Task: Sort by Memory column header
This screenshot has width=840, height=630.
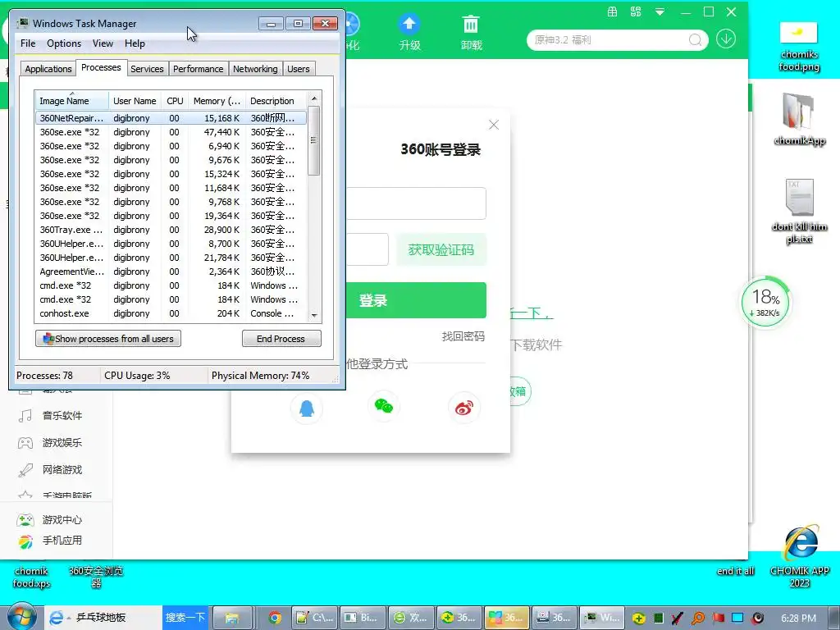Action: click(x=217, y=101)
